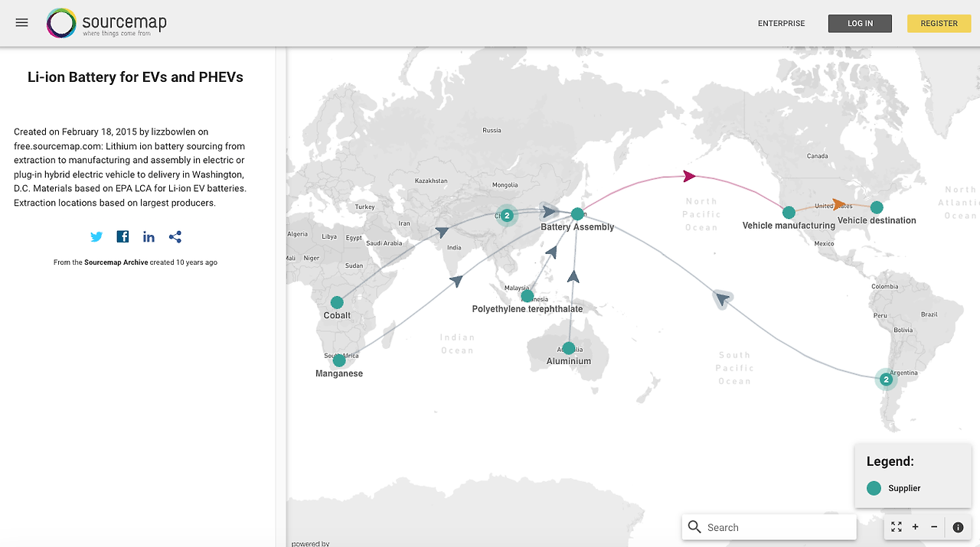980x547 pixels.
Task: Click the generic share icon
Action: (x=175, y=236)
